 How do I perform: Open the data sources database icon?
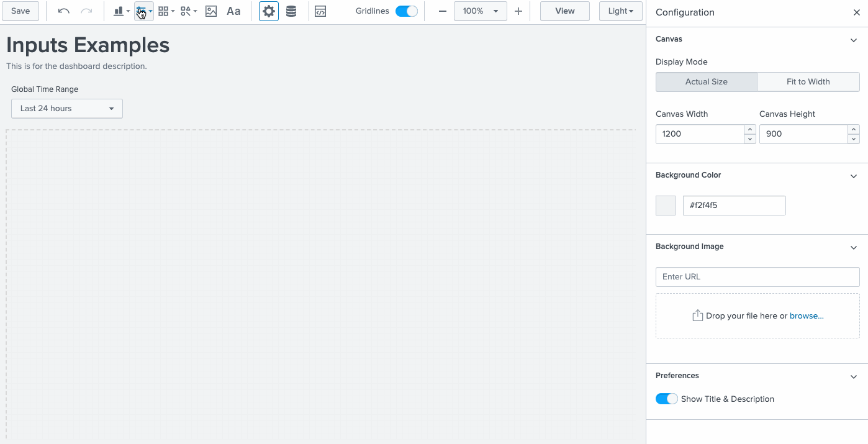coord(291,11)
